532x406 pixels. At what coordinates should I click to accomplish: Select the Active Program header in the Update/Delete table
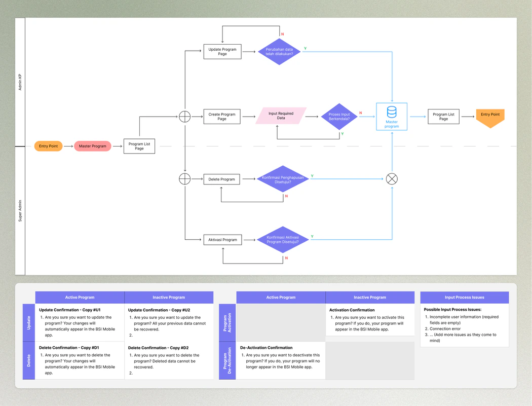80,298
